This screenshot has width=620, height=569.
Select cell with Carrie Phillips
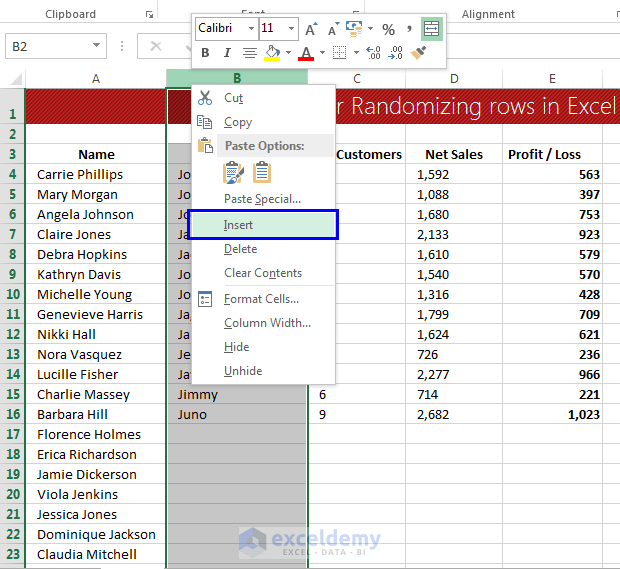tap(96, 174)
